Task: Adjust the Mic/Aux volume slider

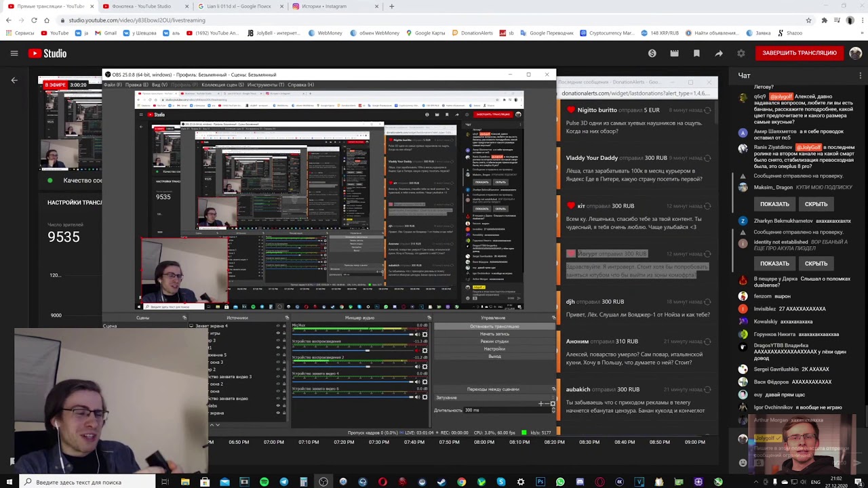Action: (353, 335)
